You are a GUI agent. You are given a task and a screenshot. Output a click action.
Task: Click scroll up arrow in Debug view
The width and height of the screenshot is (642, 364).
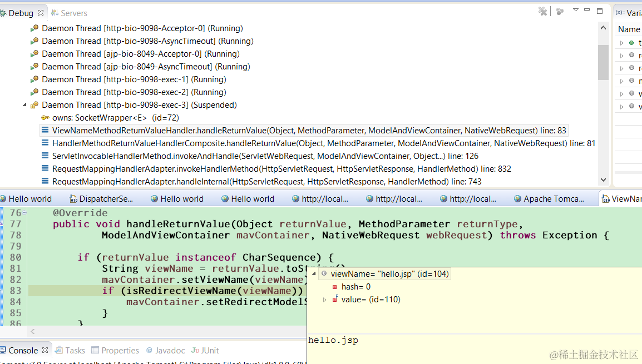coord(603,28)
